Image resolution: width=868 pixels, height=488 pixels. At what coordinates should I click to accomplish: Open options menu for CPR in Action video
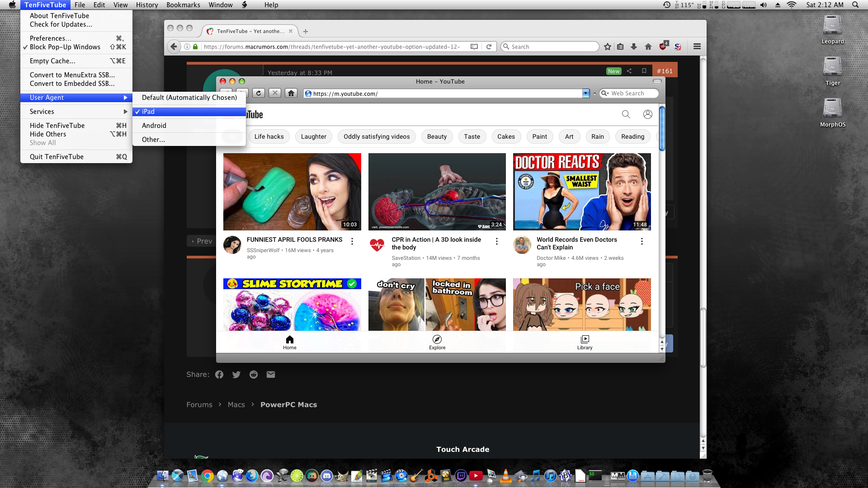[497, 241]
